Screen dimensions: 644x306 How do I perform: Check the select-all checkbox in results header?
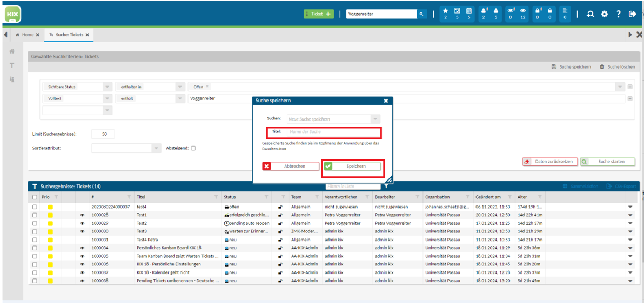coord(35,197)
